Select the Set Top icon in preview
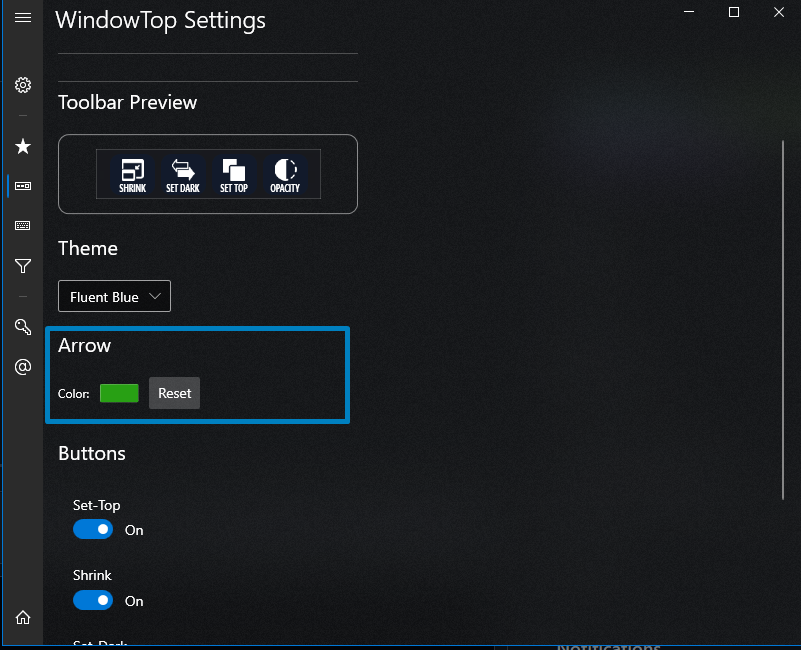Image resolution: width=801 pixels, height=650 pixels. [233, 173]
